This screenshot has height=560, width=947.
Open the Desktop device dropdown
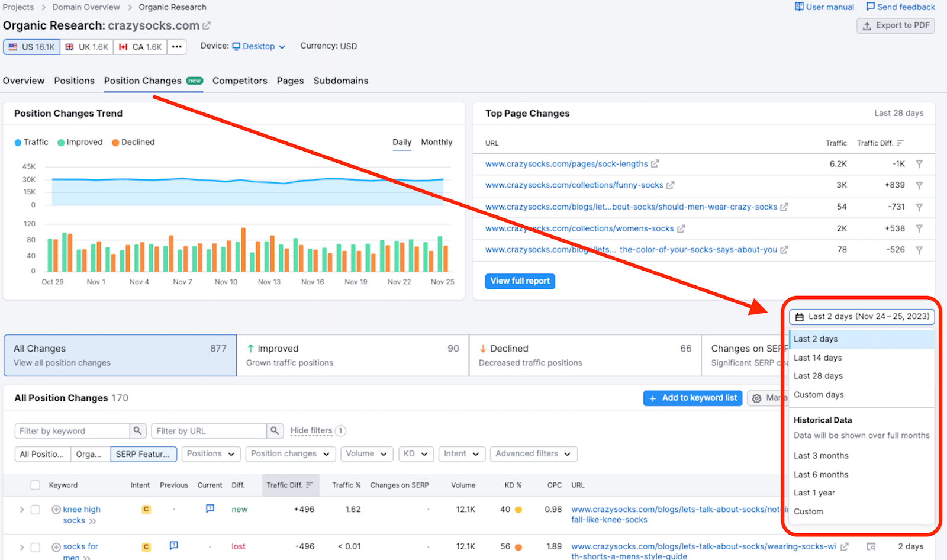coord(259,46)
